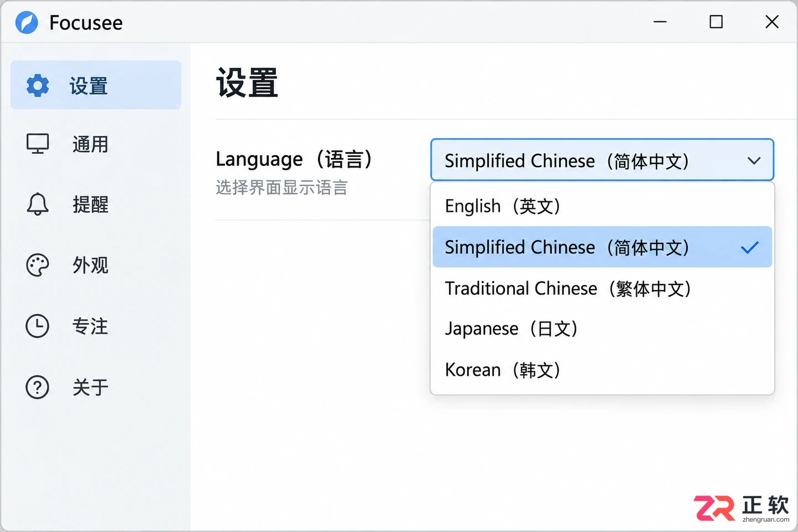Click the clock icon beside 专注

[x=38, y=326]
